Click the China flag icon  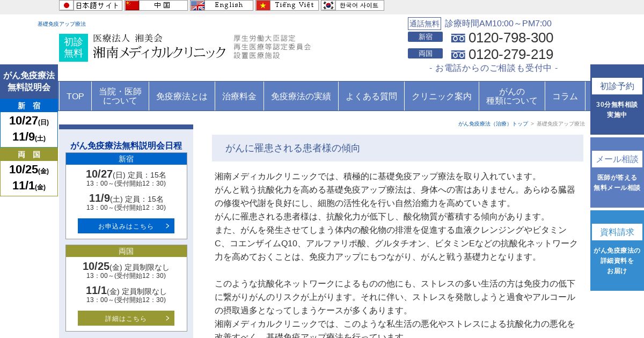pyautogui.click(x=132, y=5)
